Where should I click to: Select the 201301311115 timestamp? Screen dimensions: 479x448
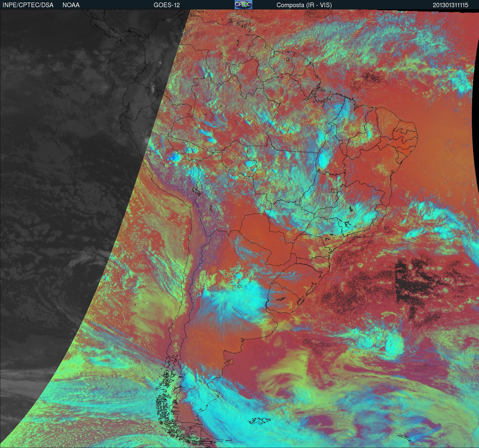point(451,5)
